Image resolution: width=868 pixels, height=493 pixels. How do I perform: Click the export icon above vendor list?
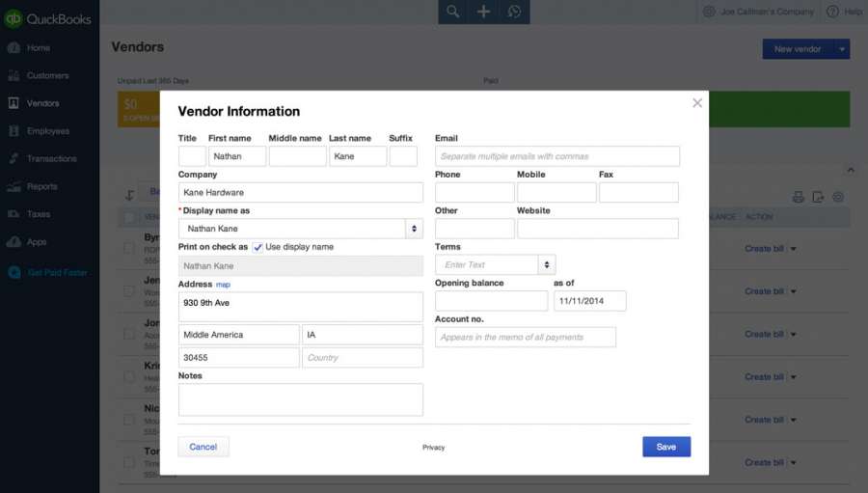(818, 197)
